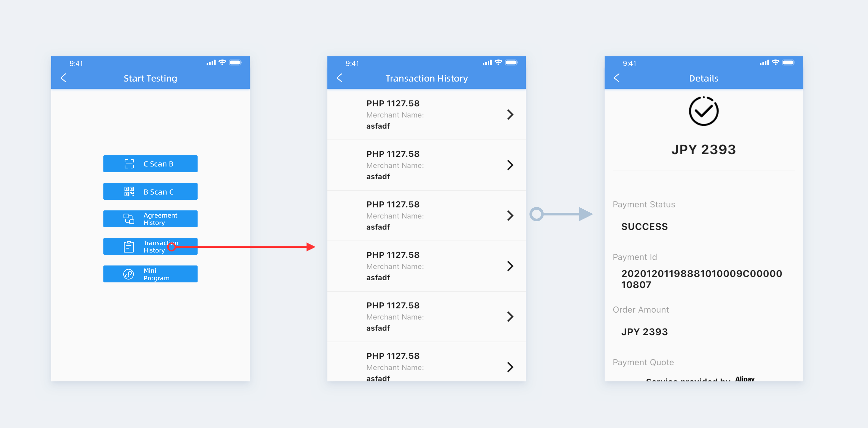This screenshot has width=868, height=428.
Task: Expand the second transaction's right chevron
Action: 510,165
